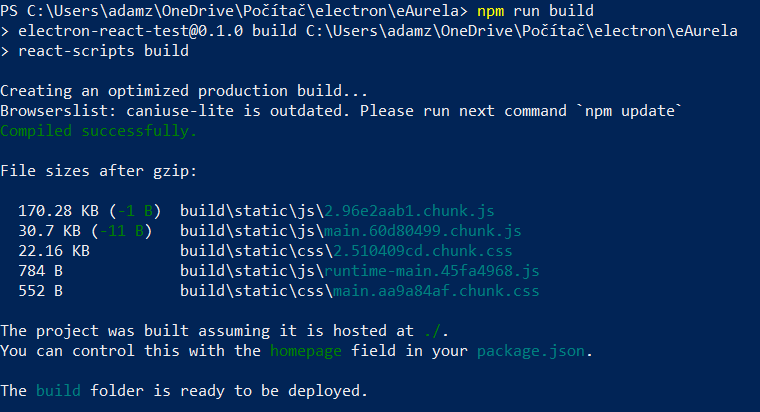
Task: Click the main.aa9a84af.chunk.css file name
Action: point(436,291)
